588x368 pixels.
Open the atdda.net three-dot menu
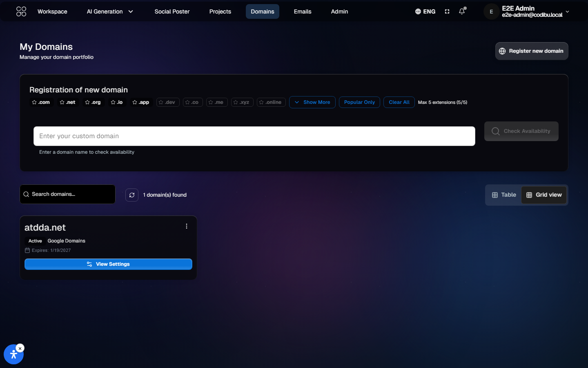point(187,226)
